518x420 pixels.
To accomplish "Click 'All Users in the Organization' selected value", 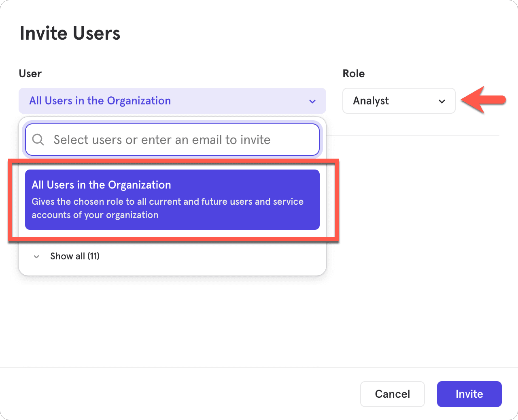I will [x=100, y=101].
